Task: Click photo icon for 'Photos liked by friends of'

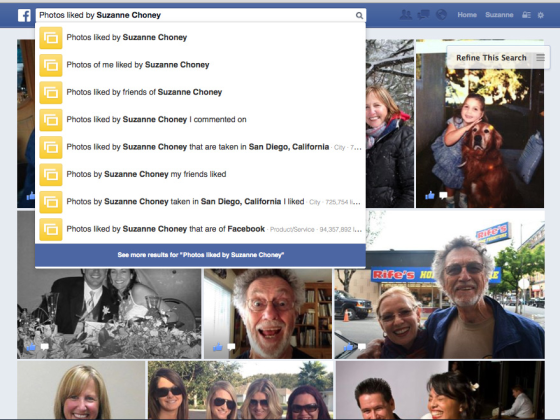Action: pos(51,92)
